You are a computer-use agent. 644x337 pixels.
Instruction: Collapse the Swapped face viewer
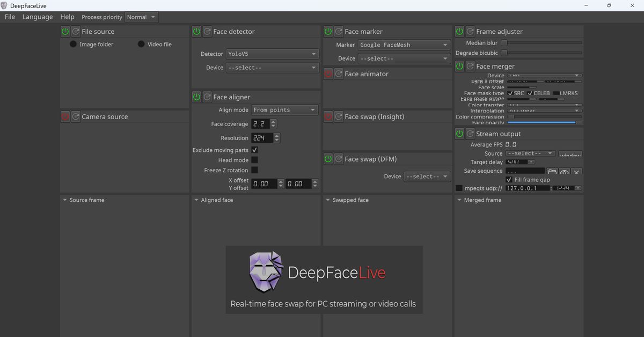pos(327,200)
